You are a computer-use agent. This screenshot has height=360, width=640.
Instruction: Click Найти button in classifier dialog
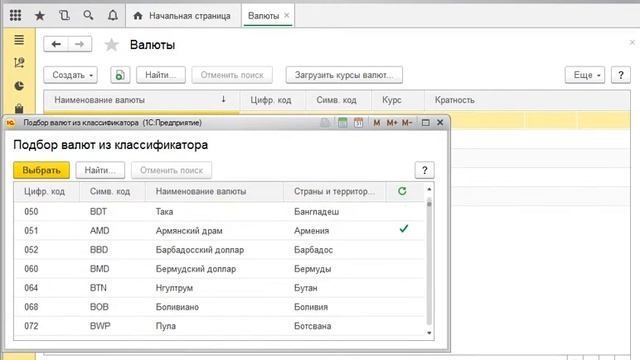pos(100,170)
